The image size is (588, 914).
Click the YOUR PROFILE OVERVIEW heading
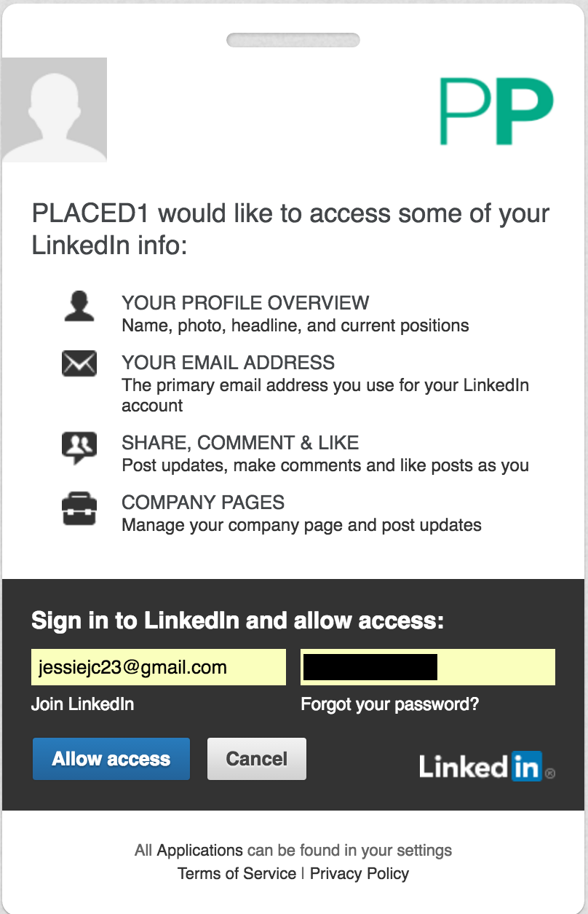pos(245,303)
